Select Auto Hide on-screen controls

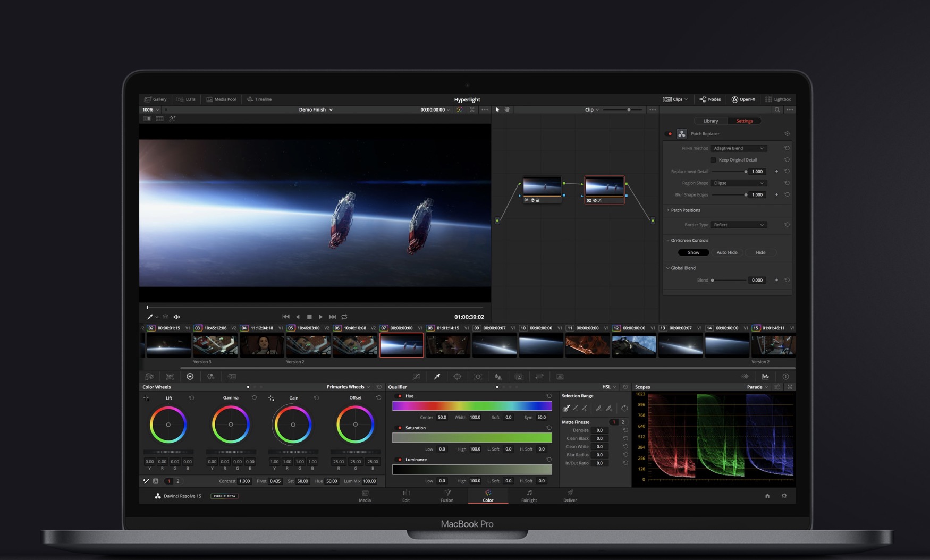coord(726,252)
